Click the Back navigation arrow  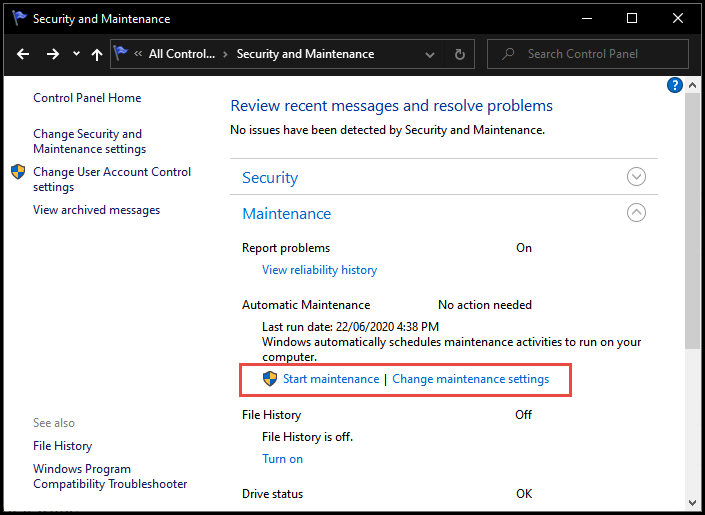point(23,54)
